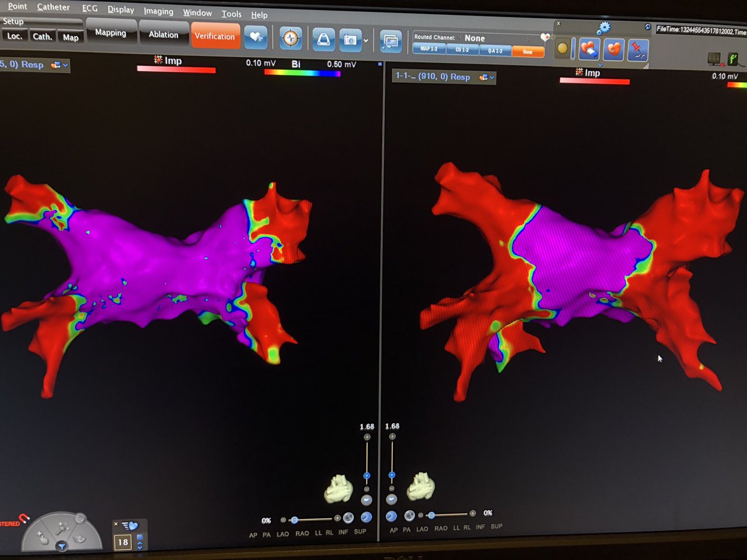
Task: Click the routed channel previous arrow
Action: (x=460, y=38)
